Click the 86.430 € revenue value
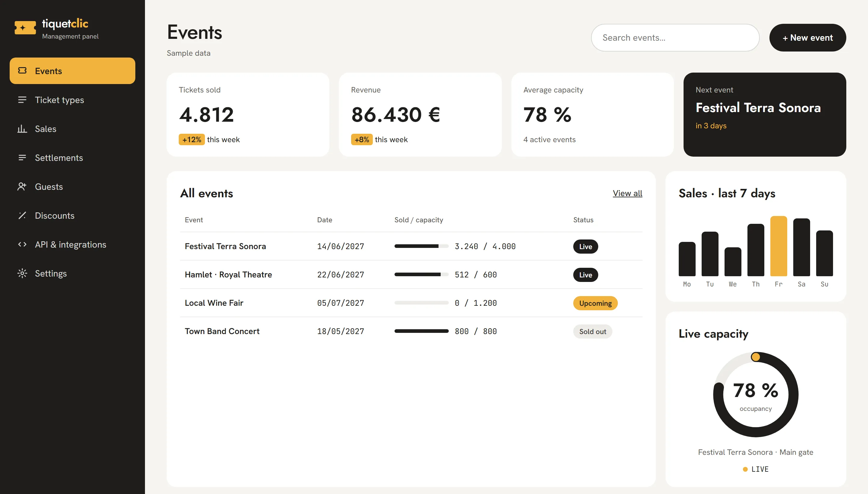This screenshot has height=494, width=868. coord(395,114)
